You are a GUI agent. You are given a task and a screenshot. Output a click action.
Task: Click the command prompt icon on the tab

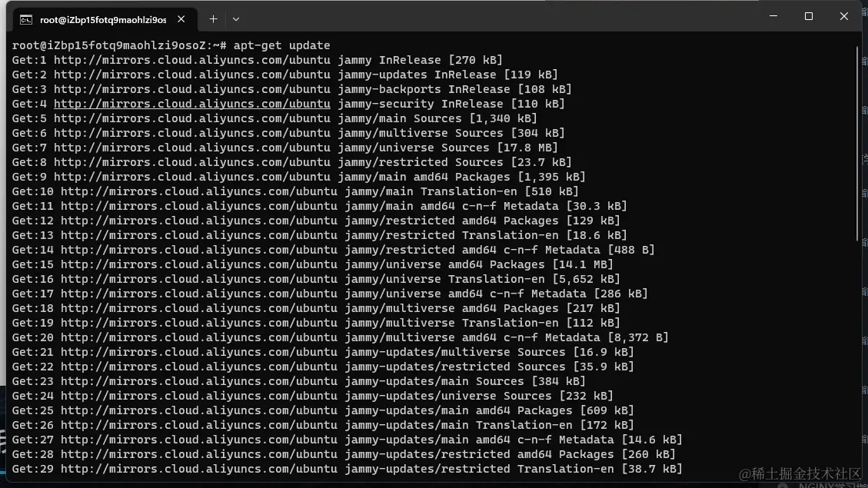[x=26, y=20]
